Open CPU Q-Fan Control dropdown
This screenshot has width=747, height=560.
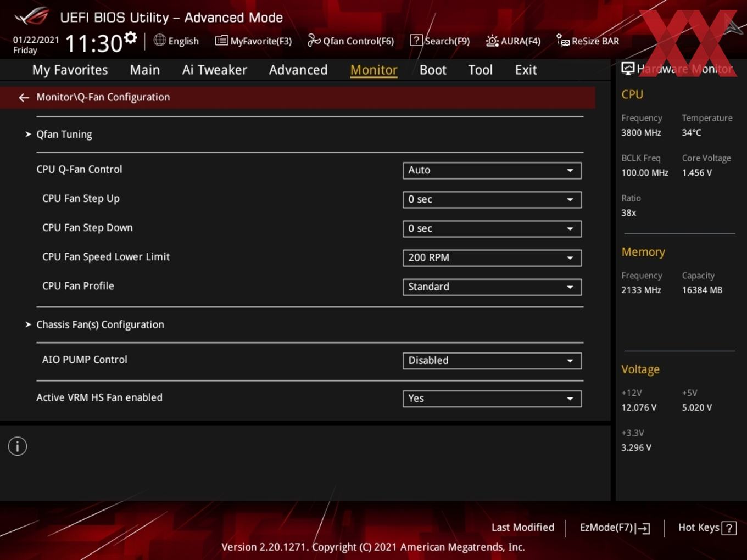pyautogui.click(x=492, y=170)
